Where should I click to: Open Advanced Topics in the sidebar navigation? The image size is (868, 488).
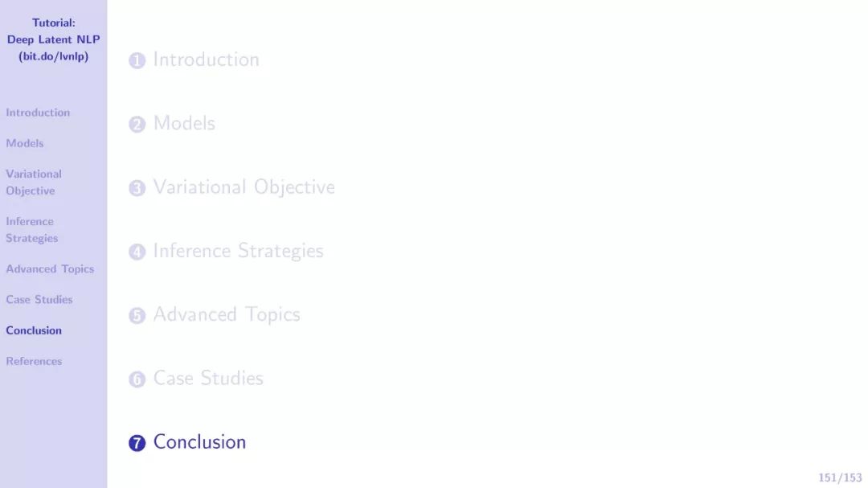coord(50,269)
